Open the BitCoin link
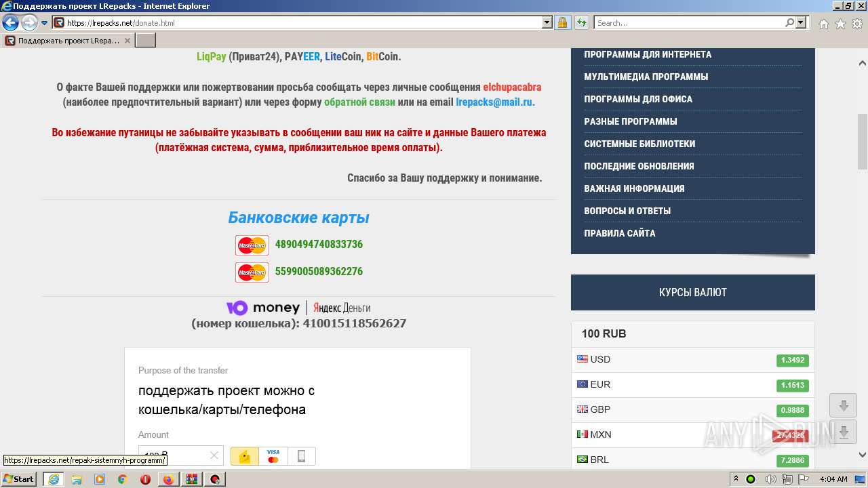868x488 pixels. pyautogui.click(x=382, y=57)
